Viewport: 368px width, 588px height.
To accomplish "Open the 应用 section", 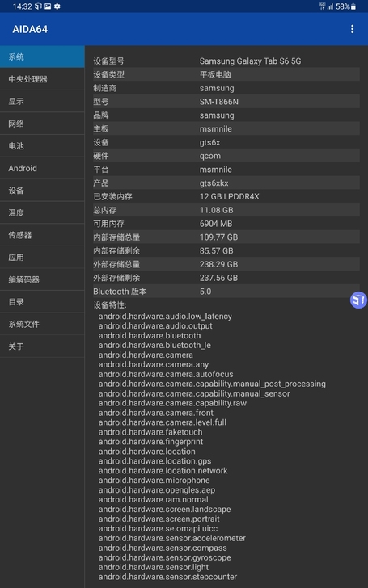I will click(x=42, y=258).
